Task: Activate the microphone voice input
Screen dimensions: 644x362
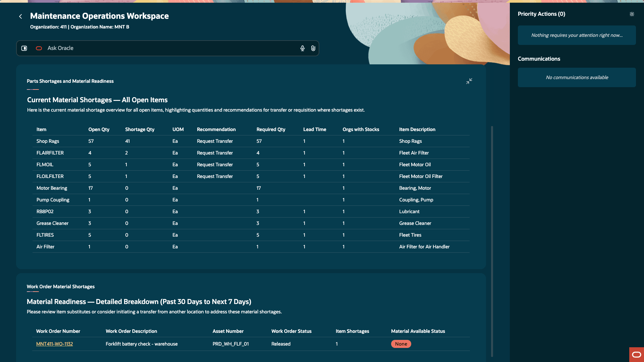Action: pos(302,48)
